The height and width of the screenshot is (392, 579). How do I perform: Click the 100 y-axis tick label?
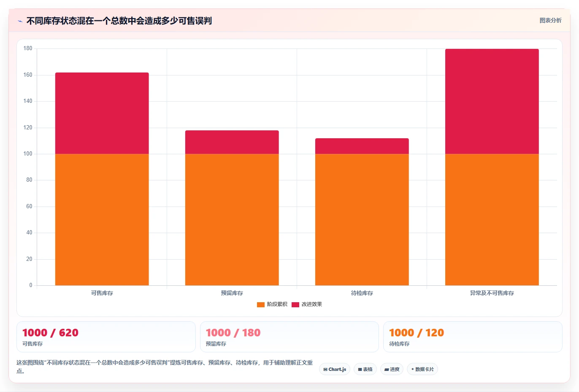[x=28, y=154]
